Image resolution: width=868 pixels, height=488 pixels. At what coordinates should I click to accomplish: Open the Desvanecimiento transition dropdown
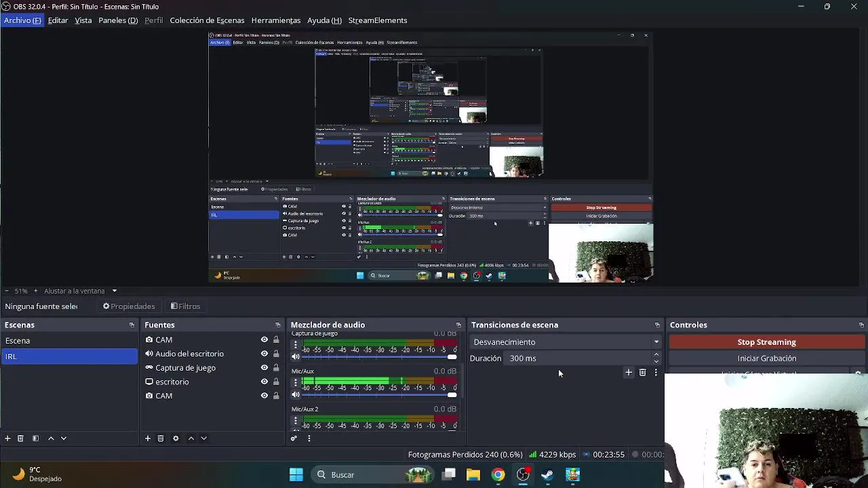pos(566,342)
